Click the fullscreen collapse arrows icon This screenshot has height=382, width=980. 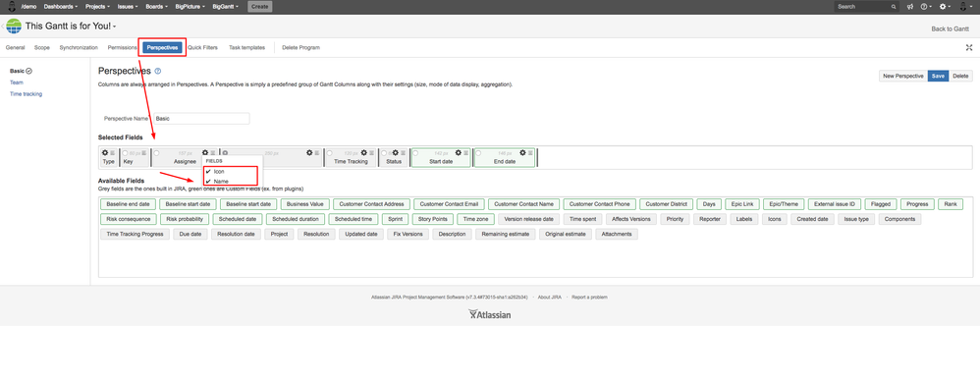[x=969, y=47]
